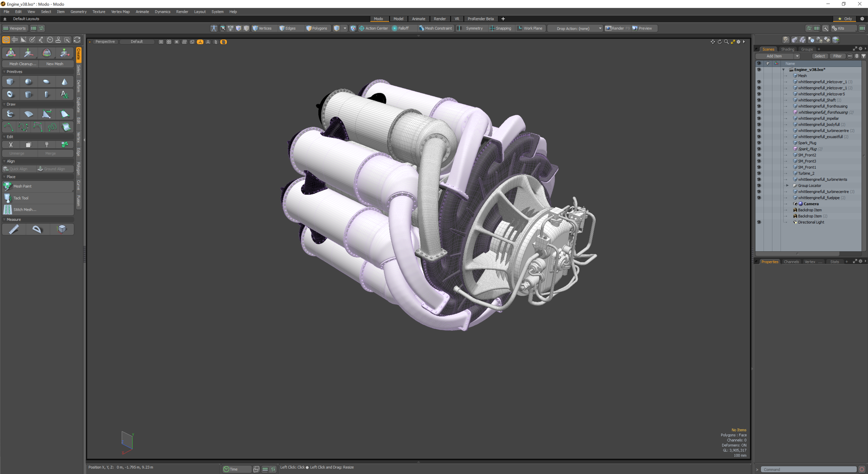Hide the Directional Light item
The width and height of the screenshot is (868, 474).
[x=759, y=222]
